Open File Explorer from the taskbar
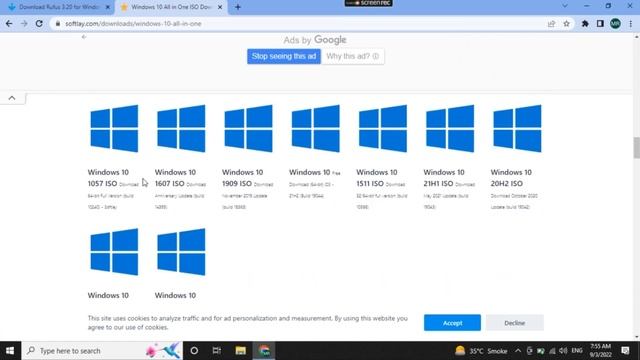This screenshot has height=360, width=640. pos(240,351)
